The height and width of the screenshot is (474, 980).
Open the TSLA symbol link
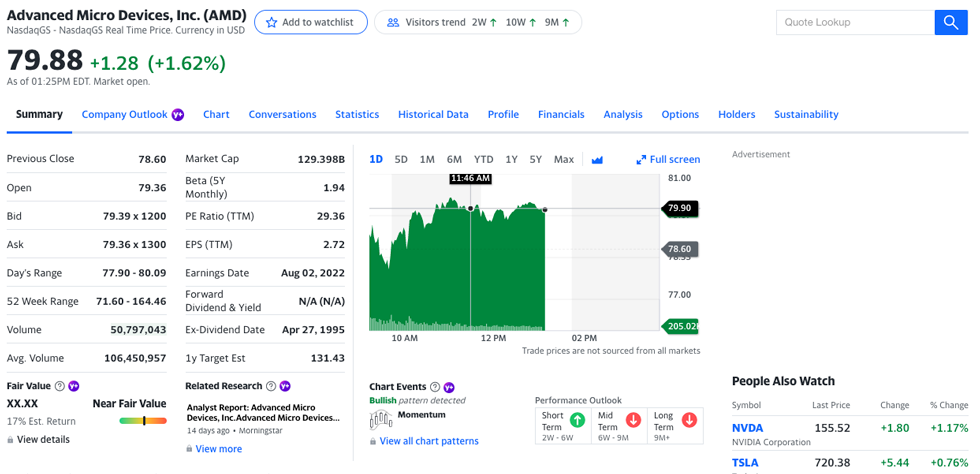[745, 463]
